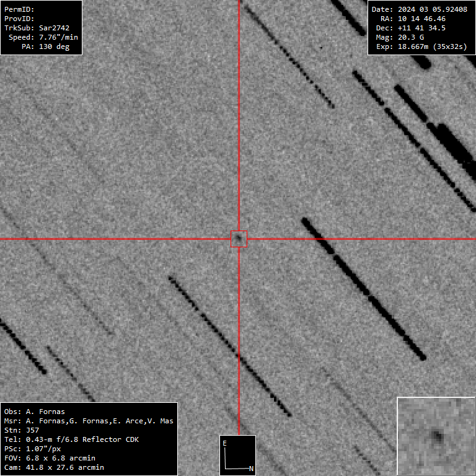
Task: Select the zoomed object inset thumbnail
Action: [x=436, y=436]
